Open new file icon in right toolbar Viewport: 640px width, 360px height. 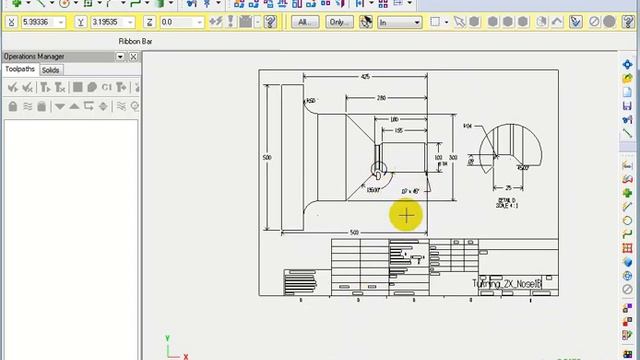(x=627, y=92)
